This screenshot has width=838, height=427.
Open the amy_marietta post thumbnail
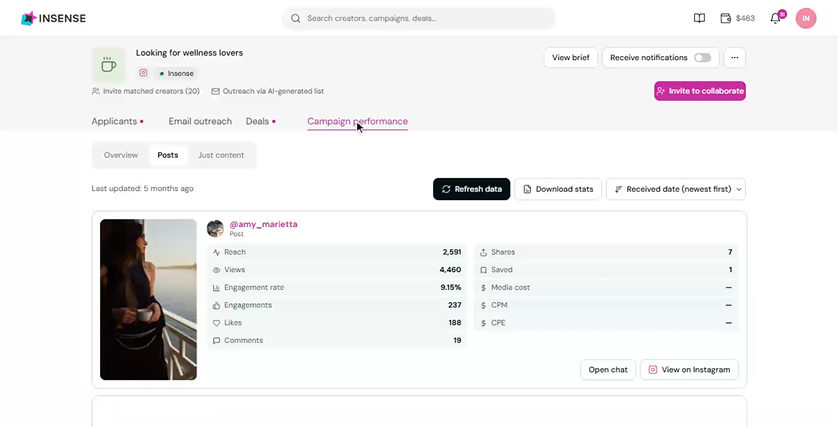click(x=148, y=299)
